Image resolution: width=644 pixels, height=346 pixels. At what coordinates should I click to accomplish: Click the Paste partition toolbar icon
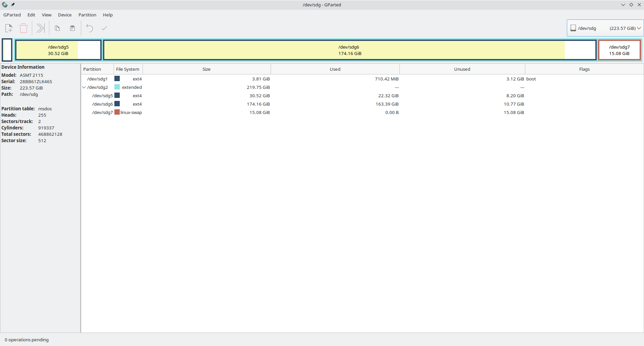click(x=72, y=28)
